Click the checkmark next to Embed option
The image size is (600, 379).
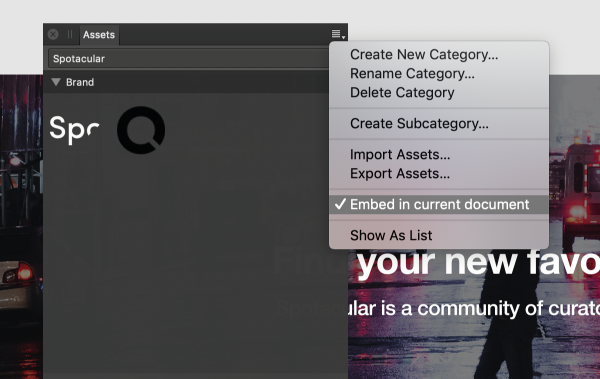coord(340,204)
